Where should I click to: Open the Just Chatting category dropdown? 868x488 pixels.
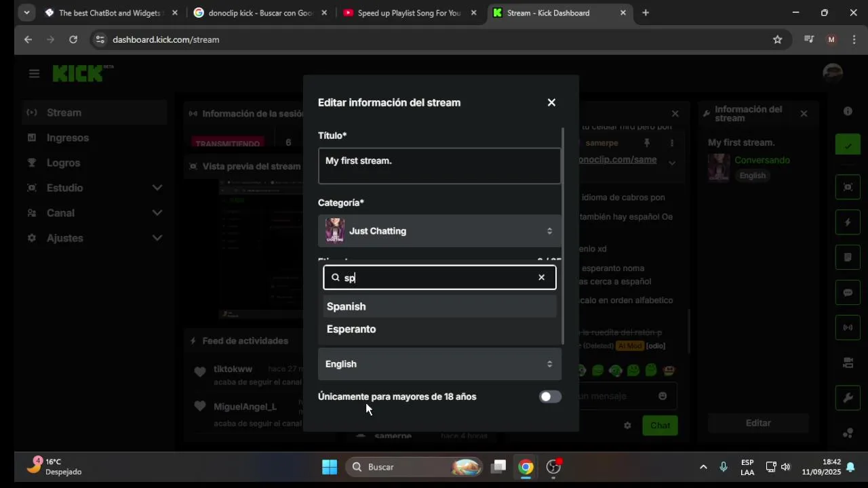pyautogui.click(x=439, y=231)
